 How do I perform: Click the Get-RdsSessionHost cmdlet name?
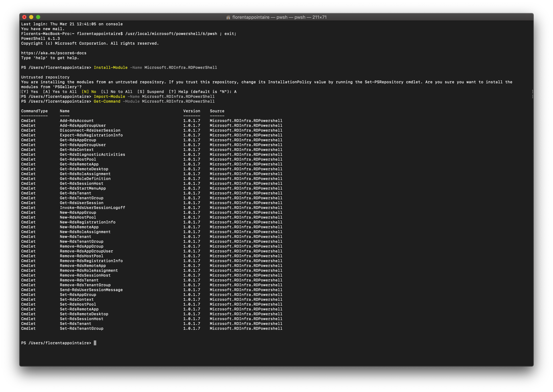point(82,183)
